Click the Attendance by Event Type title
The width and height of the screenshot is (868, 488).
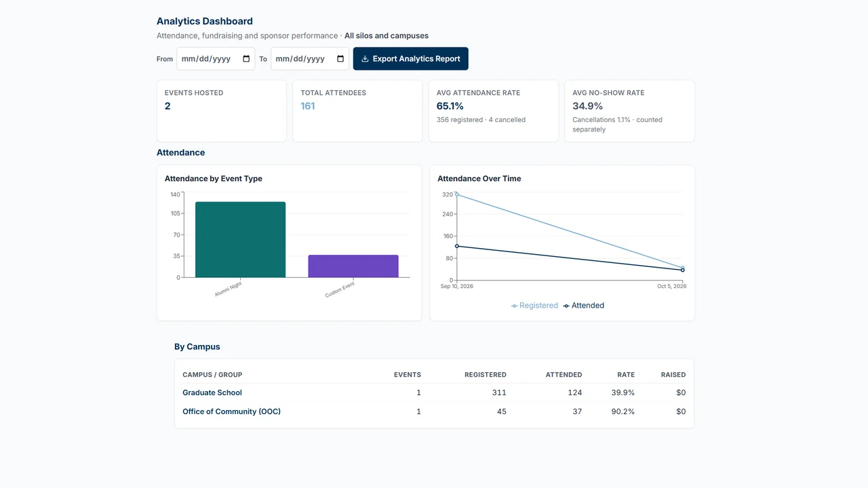(x=214, y=179)
